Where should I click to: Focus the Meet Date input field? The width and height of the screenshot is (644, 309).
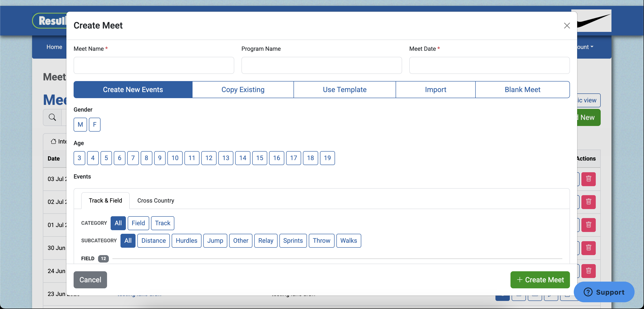(x=489, y=65)
